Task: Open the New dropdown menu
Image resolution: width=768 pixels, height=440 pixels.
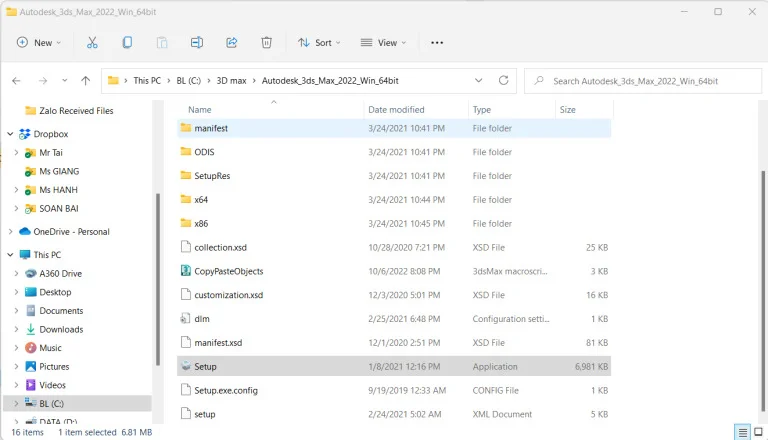Action: click(x=39, y=43)
